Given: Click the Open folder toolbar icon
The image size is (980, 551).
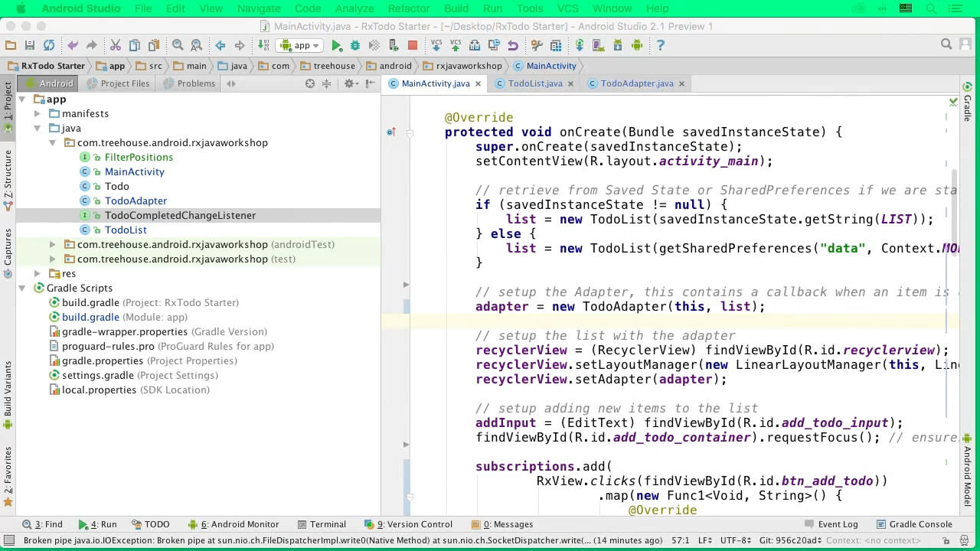Looking at the screenshot, I should [11, 45].
